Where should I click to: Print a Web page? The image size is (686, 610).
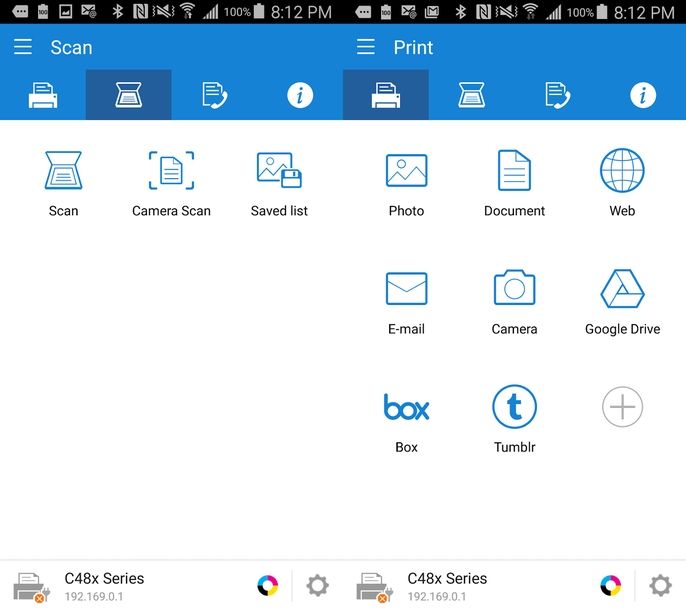[622, 184]
